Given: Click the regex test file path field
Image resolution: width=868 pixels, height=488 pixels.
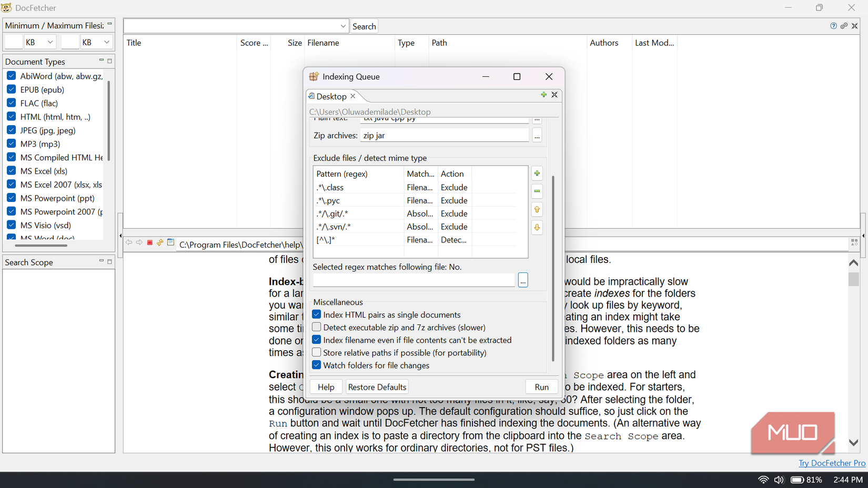Looking at the screenshot, I should (414, 280).
